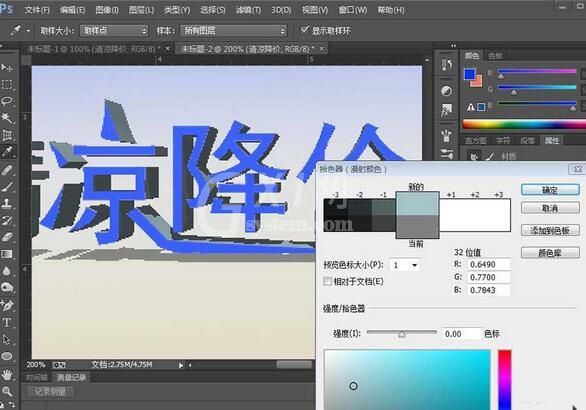The image size is (586, 410).
Task: Select the Zoom tool
Action: [x=7, y=391]
